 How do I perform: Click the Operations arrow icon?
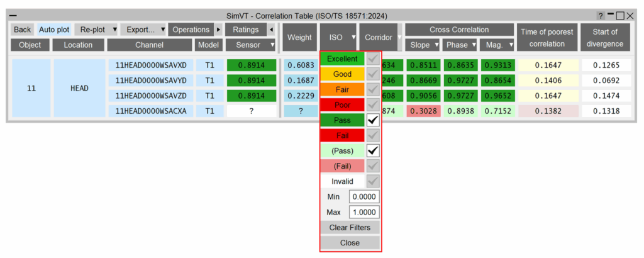(218, 30)
